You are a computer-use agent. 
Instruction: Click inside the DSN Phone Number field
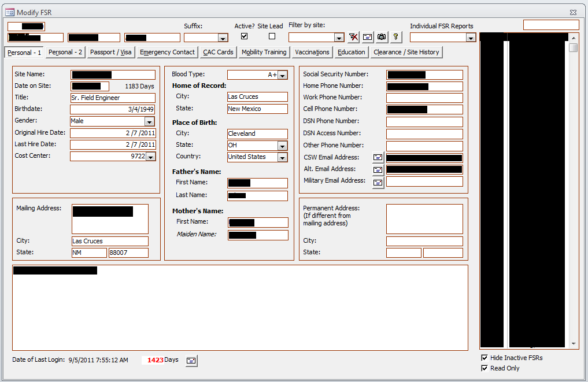click(x=424, y=121)
